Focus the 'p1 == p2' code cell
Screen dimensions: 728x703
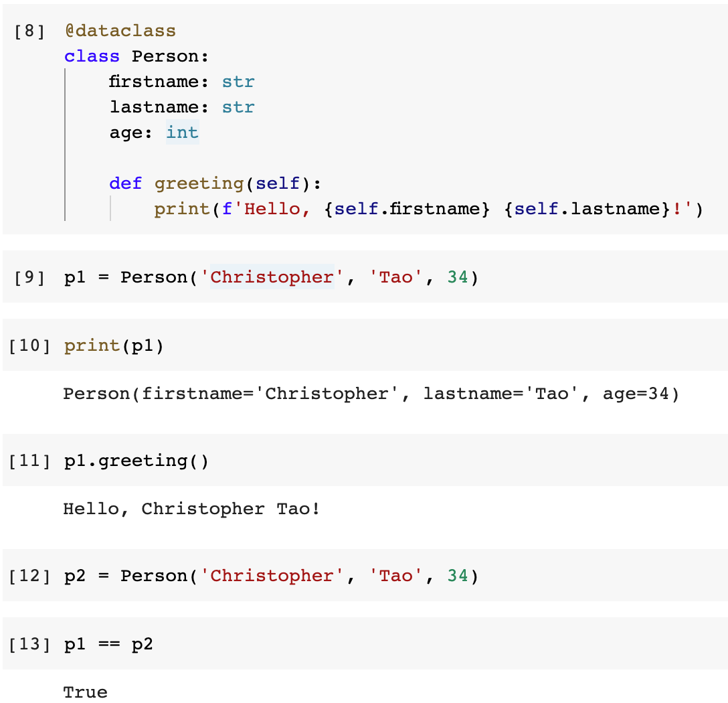(108, 645)
